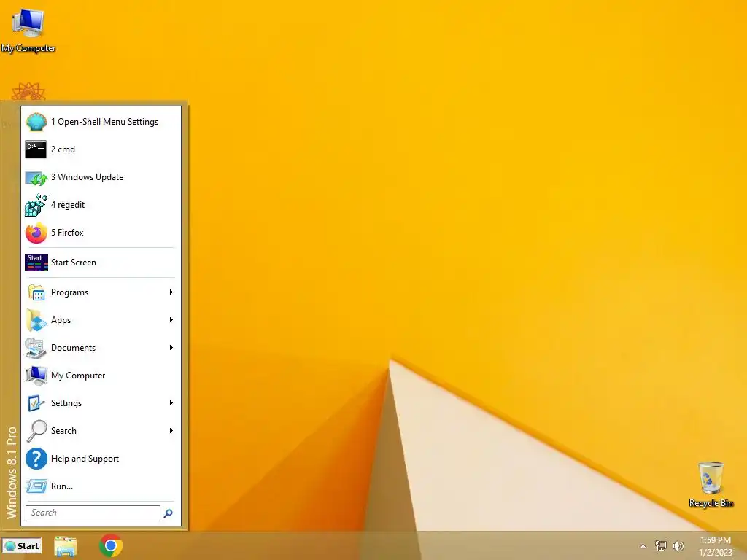Expand the Programs submenu arrow
The width and height of the screenshot is (747, 560).
pyautogui.click(x=171, y=292)
